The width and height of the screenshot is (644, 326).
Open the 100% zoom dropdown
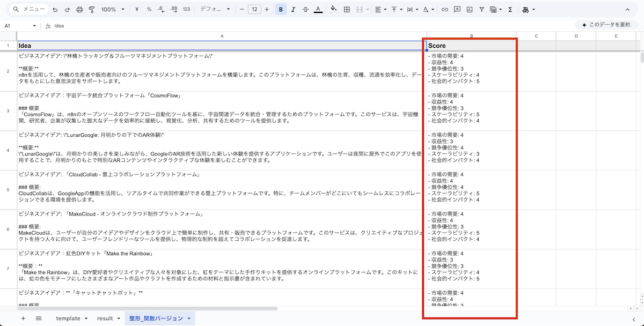113,10
